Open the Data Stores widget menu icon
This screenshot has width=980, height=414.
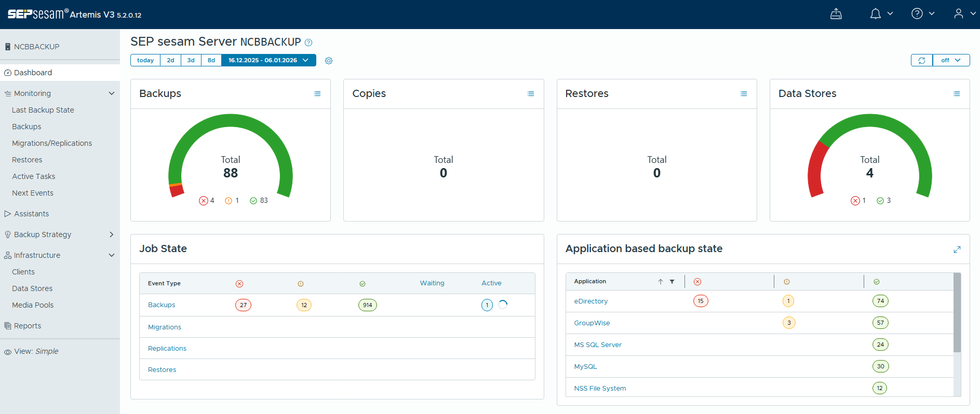pos(956,94)
